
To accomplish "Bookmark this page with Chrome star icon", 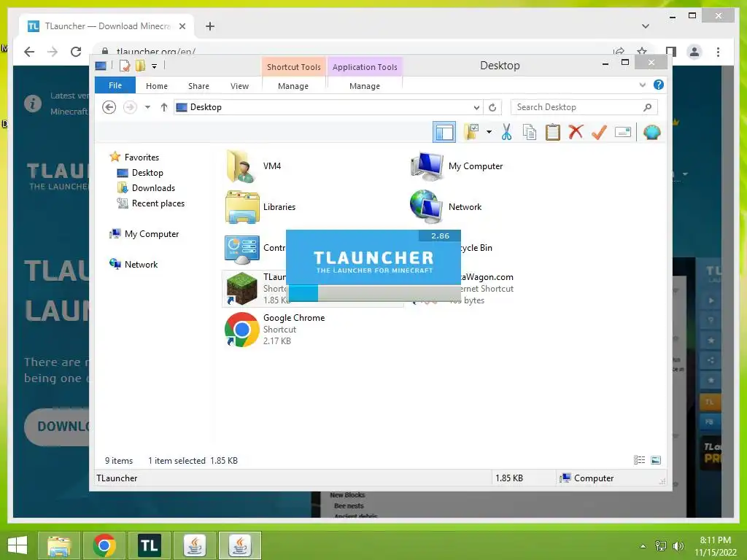I will pyautogui.click(x=642, y=50).
